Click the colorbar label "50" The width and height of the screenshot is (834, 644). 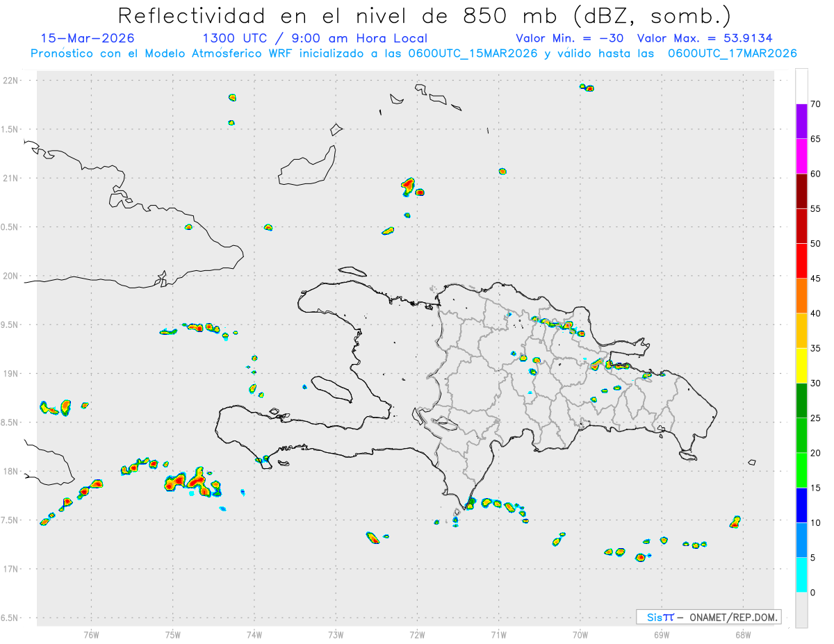point(816,244)
